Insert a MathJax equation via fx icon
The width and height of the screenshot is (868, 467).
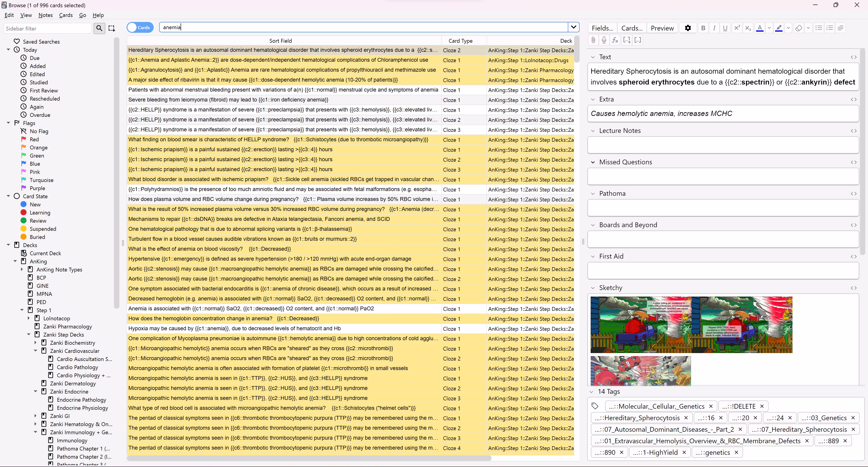[615, 40]
